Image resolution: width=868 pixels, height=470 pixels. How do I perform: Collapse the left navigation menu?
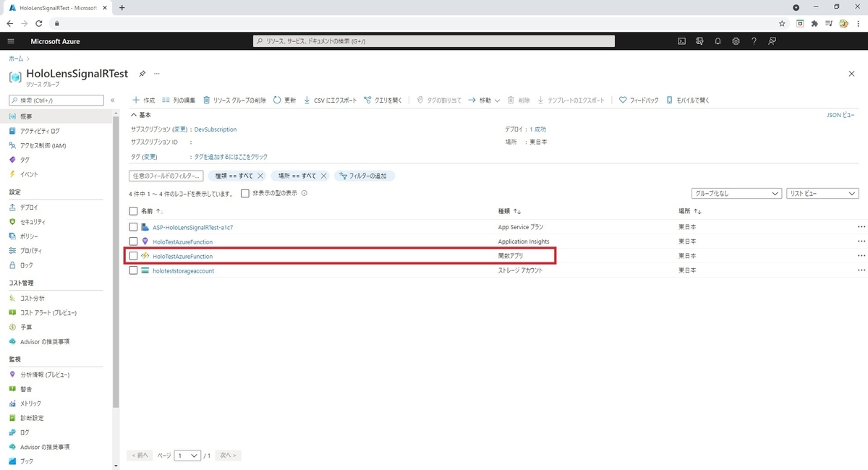point(112,100)
